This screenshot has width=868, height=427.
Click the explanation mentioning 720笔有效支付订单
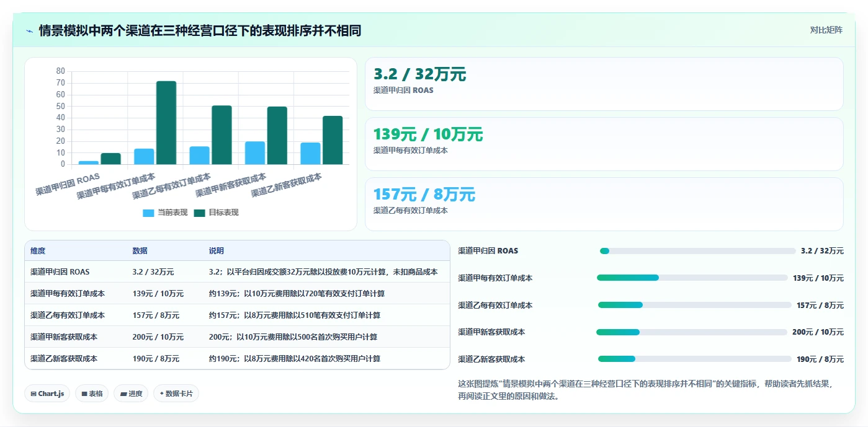point(297,293)
